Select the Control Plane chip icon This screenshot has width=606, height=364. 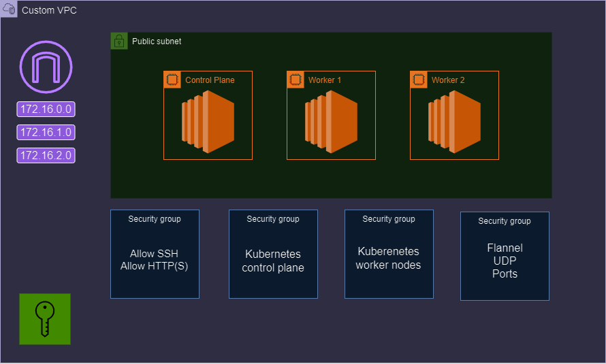point(172,80)
